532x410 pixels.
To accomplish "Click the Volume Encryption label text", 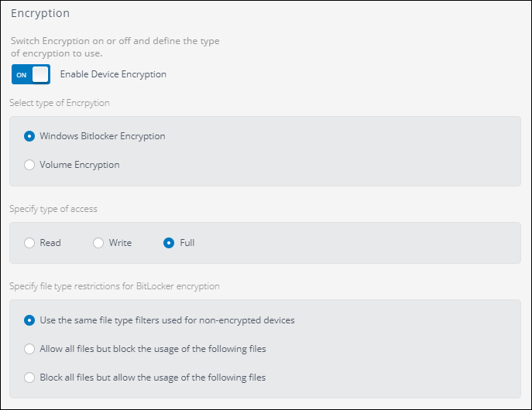I will coord(80,165).
